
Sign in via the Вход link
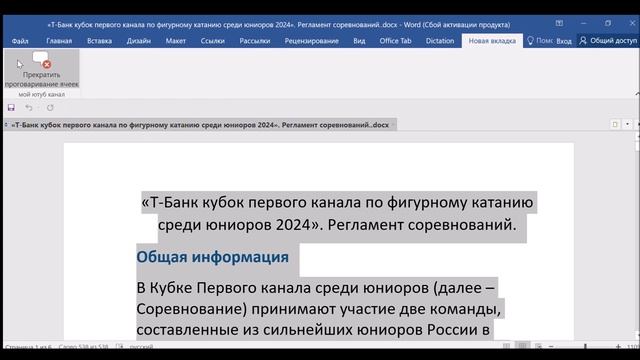(564, 41)
